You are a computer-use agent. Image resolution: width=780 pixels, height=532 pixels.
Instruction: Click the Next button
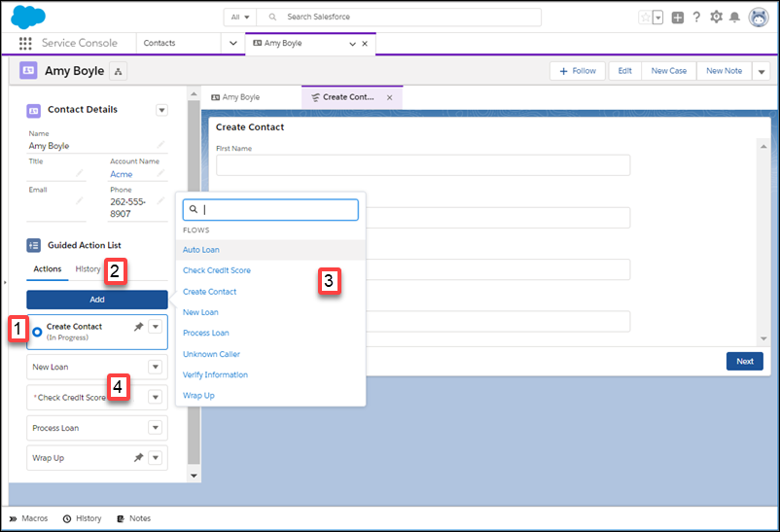(x=745, y=361)
